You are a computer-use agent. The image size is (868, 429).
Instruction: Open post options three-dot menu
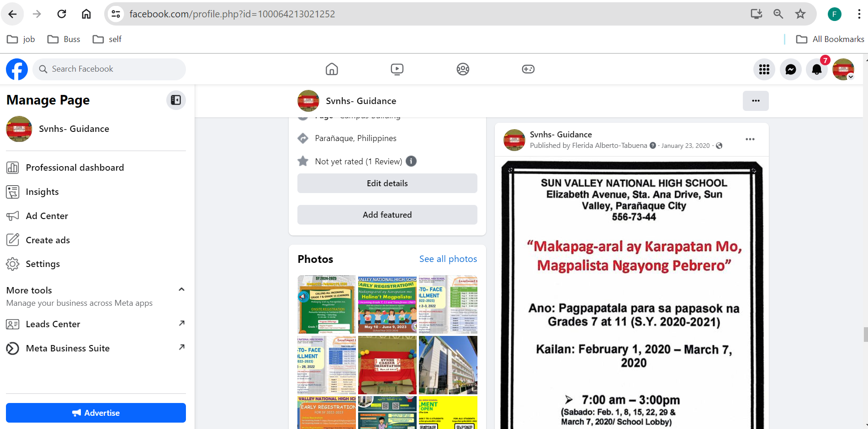coord(750,139)
